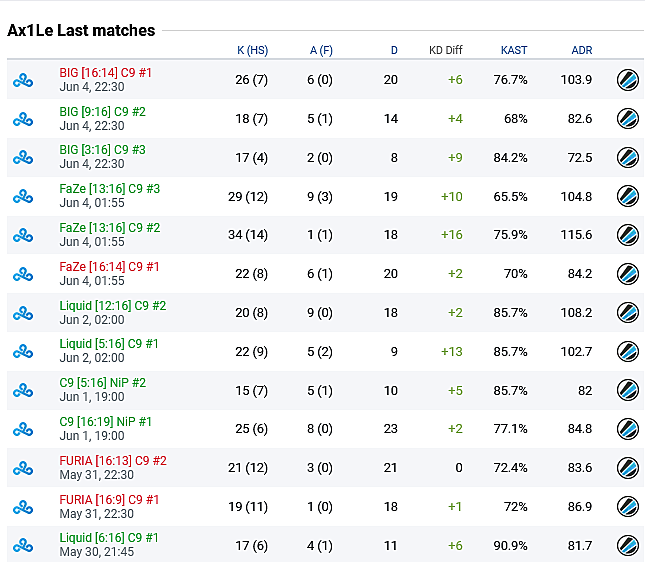Open the FURIA [16:13] C9 #2 match
Viewport: 645px width, 562px height.
coord(113,461)
